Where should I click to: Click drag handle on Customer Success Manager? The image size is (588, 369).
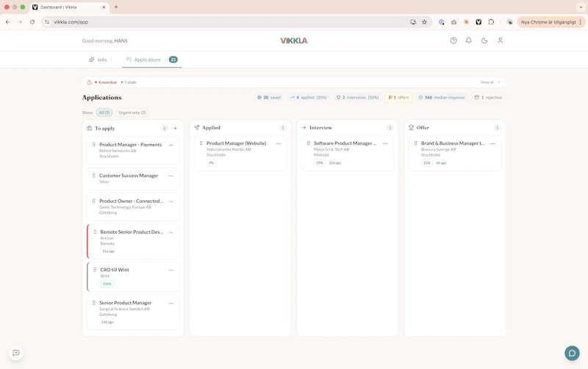pyautogui.click(x=94, y=176)
